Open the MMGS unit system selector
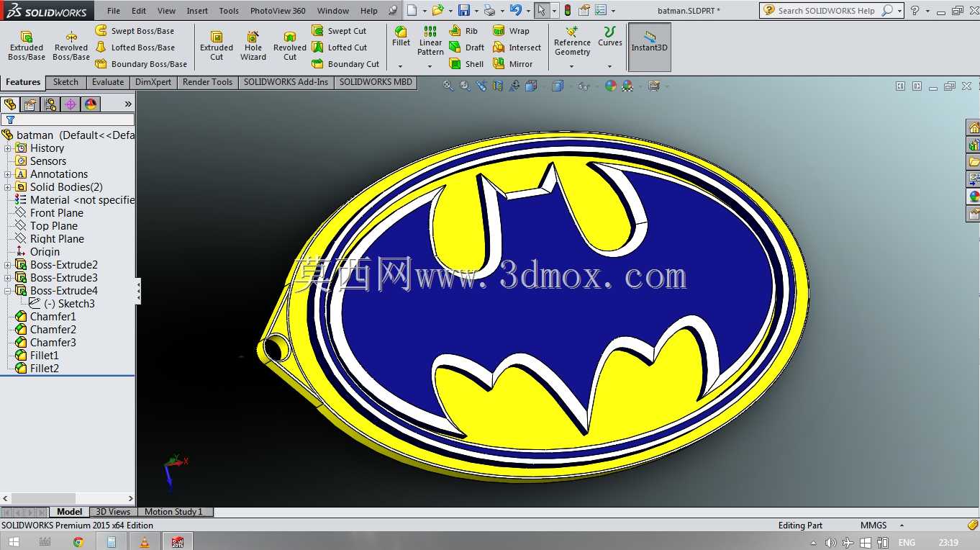The image size is (980, 550). click(x=881, y=526)
